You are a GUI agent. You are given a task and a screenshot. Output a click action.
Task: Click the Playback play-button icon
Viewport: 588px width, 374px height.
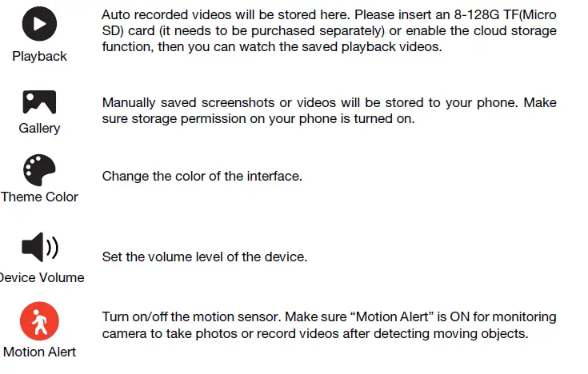coord(39,24)
